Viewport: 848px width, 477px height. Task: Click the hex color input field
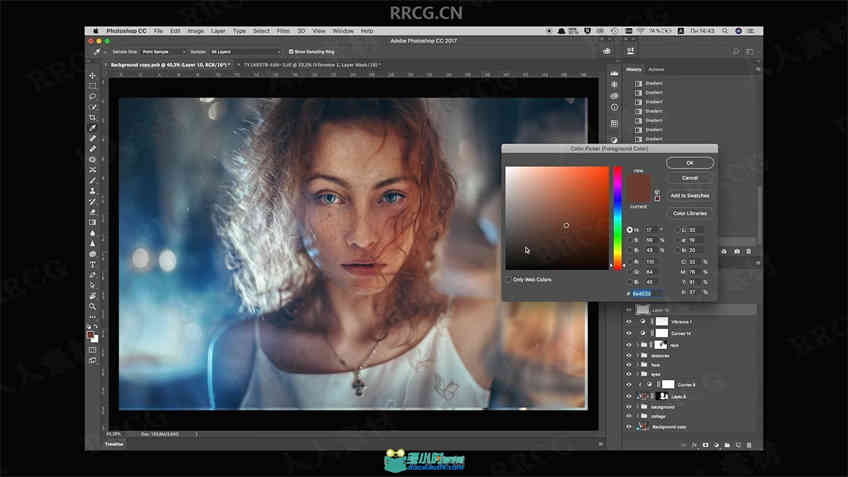tap(647, 294)
